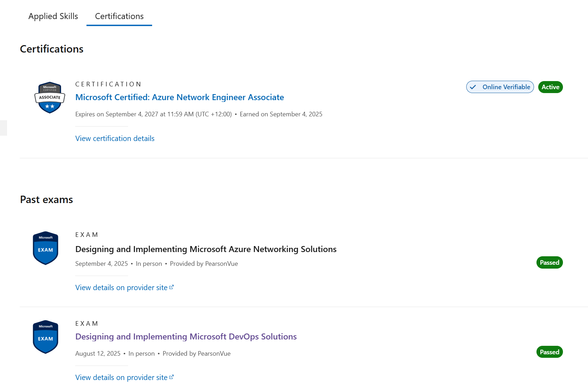Click the Azure Networking Solutions exam title
Image resolution: width=588 pixels, height=386 pixels.
click(x=206, y=249)
